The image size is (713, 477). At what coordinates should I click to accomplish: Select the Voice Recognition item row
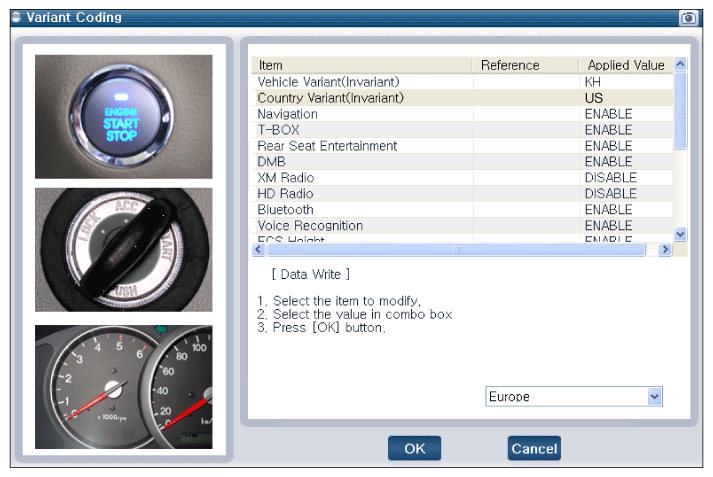pos(462,225)
